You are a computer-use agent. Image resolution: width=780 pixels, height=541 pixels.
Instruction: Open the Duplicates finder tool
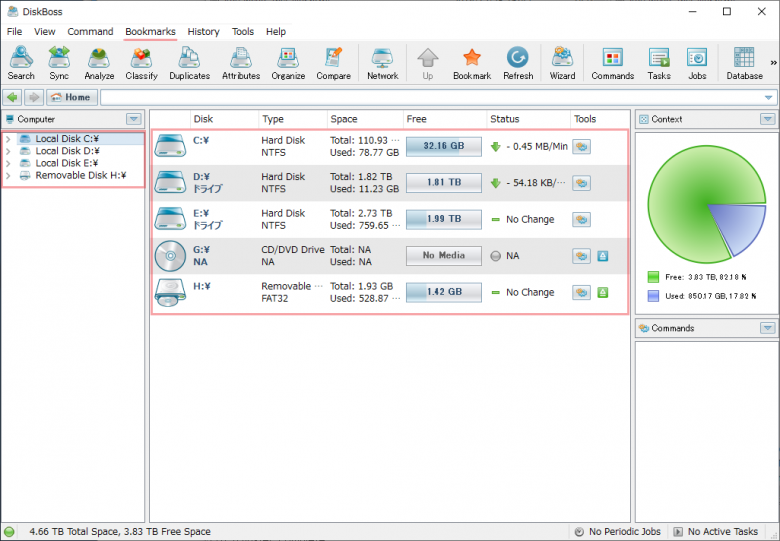(189, 63)
